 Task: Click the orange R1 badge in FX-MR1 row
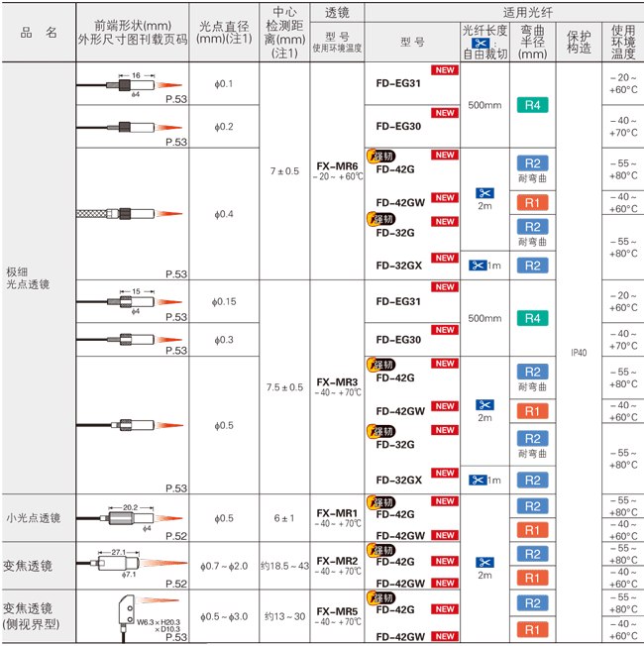click(532, 530)
